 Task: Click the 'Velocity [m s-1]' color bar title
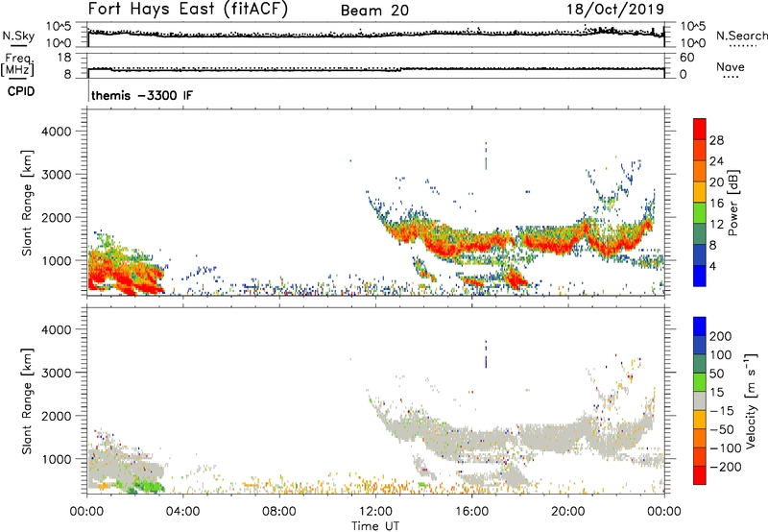752,400
